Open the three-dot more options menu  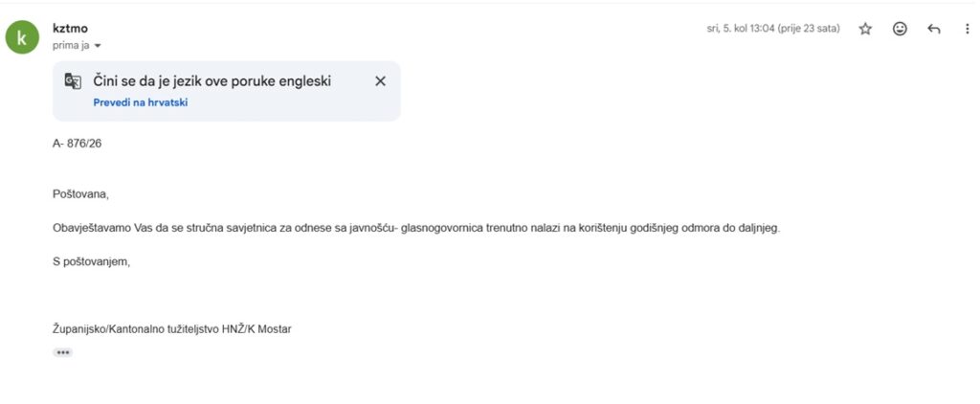tap(968, 29)
